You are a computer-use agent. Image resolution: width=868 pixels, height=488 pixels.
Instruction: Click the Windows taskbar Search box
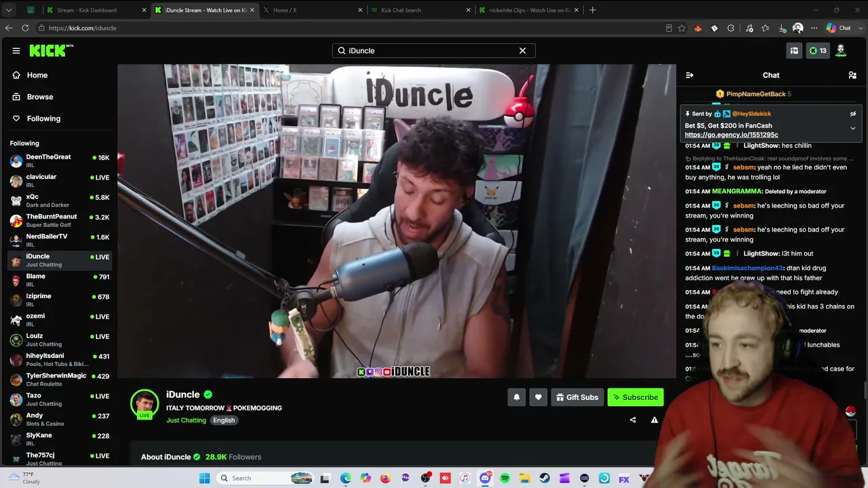pos(265,479)
